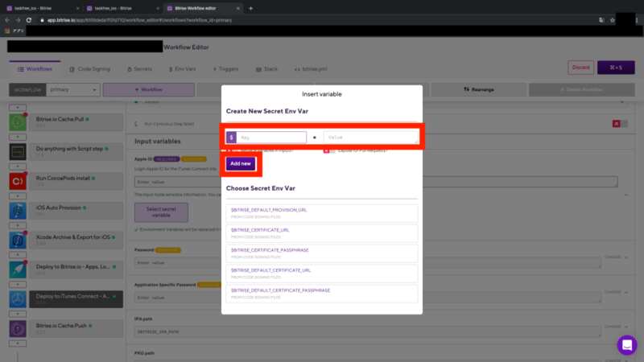Switch to first taskfree_ios - Bitrise browser tab
Viewport: 644px width, 362px height.
[x=41, y=8]
